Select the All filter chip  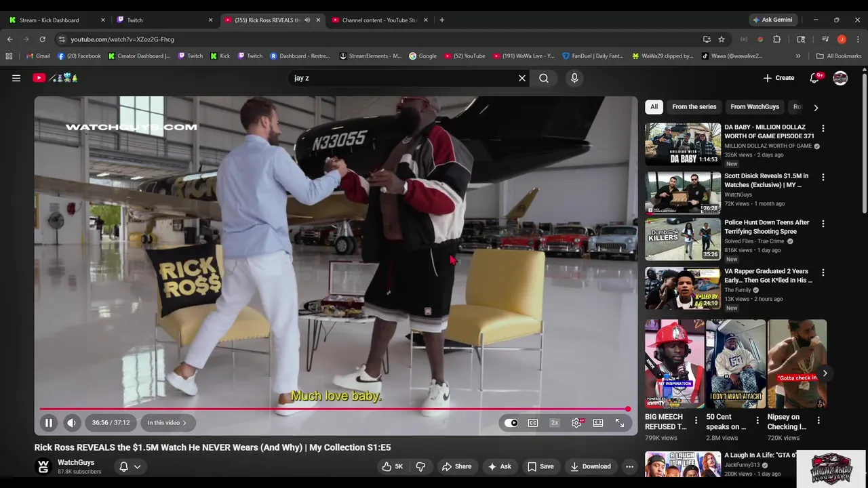pos(654,106)
